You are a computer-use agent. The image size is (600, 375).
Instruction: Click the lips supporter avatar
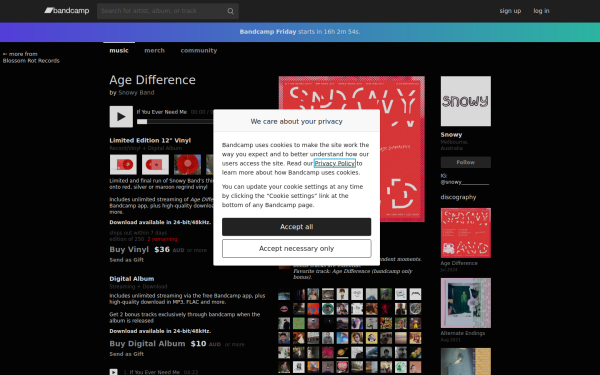[x=284, y=309]
